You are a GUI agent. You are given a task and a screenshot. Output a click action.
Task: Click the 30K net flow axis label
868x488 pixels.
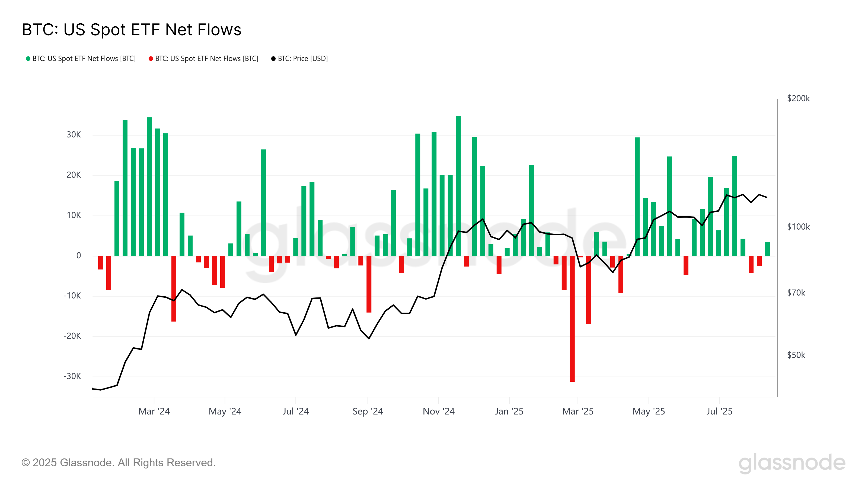pos(74,135)
